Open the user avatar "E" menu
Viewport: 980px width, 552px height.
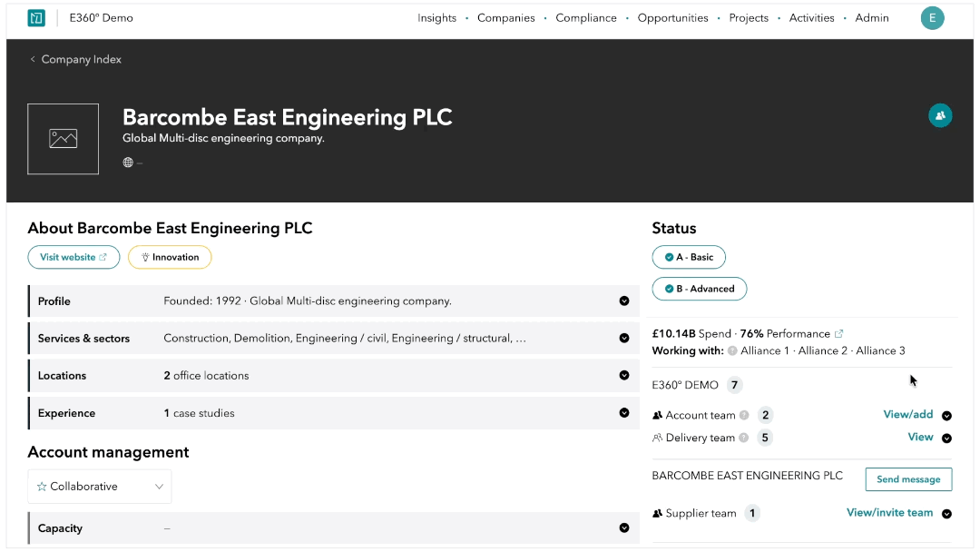932,18
